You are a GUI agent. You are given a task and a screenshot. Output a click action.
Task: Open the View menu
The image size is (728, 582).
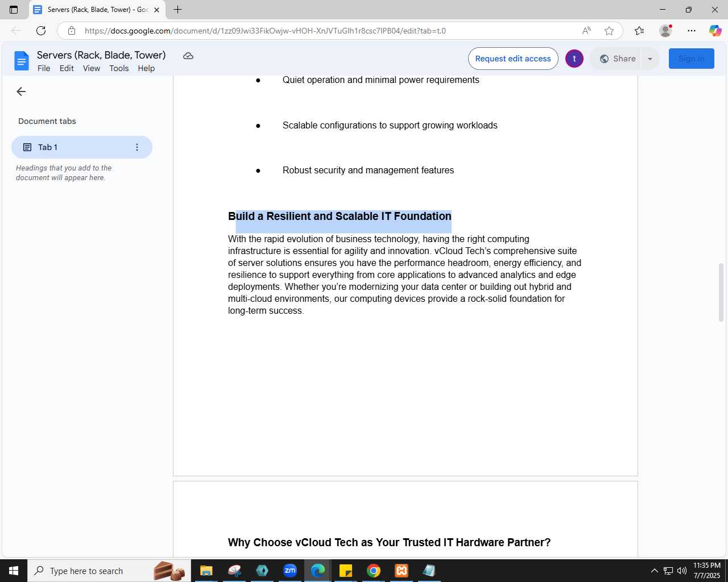click(x=92, y=68)
